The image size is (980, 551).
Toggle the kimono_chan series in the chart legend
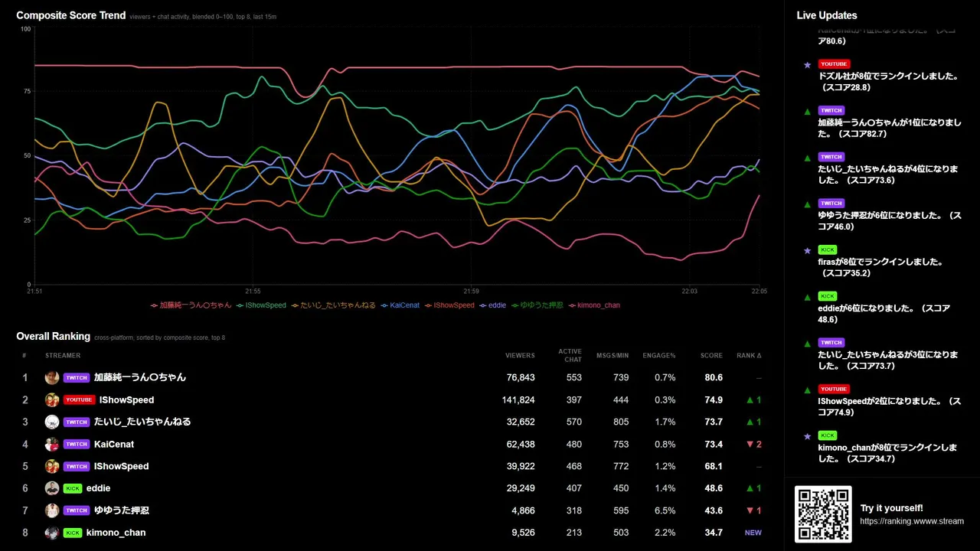(x=594, y=305)
